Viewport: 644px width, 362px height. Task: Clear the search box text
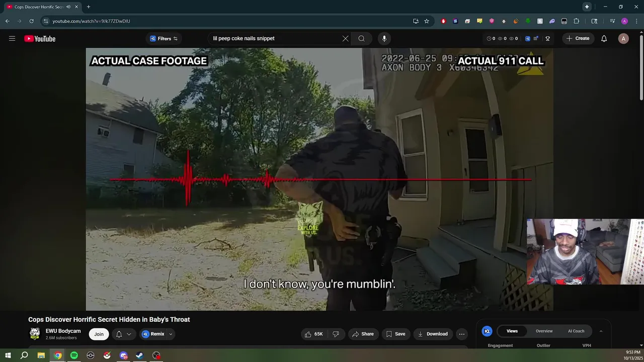346,39
